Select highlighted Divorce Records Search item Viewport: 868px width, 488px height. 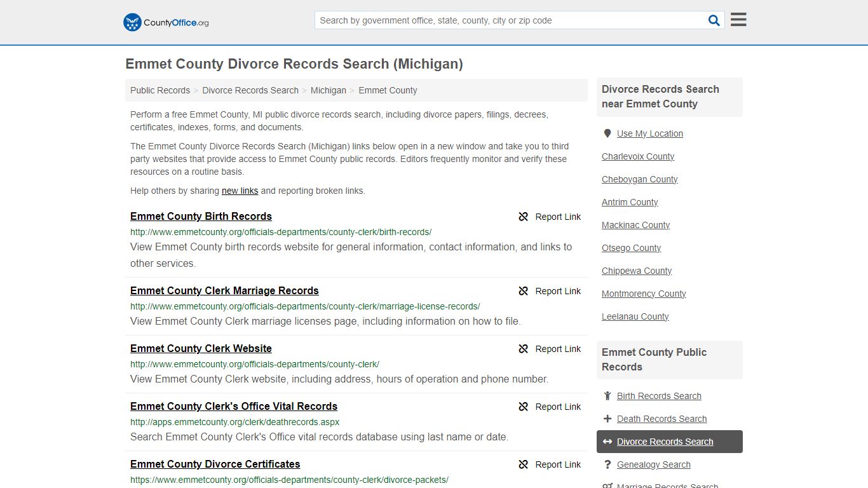pos(670,442)
